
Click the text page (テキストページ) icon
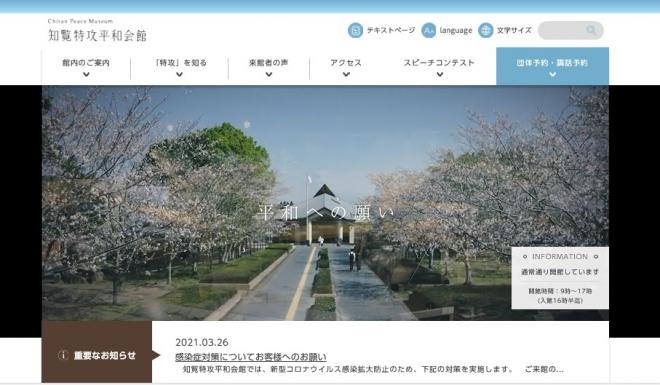coord(355,30)
